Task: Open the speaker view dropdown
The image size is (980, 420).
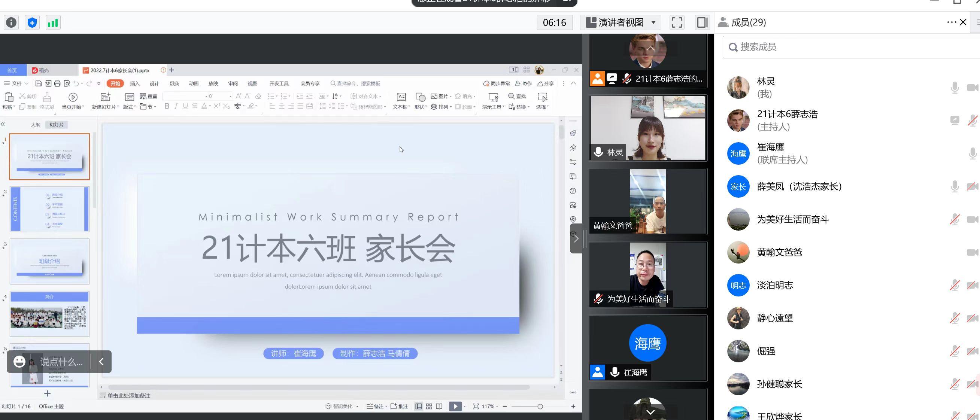Action: (x=621, y=22)
